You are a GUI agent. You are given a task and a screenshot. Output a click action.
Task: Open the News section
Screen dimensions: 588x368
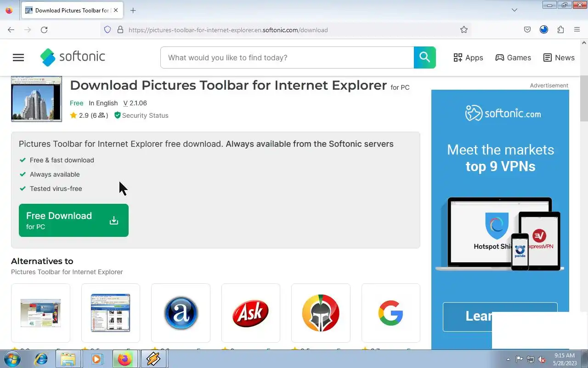pyautogui.click(x=559, y=57)
